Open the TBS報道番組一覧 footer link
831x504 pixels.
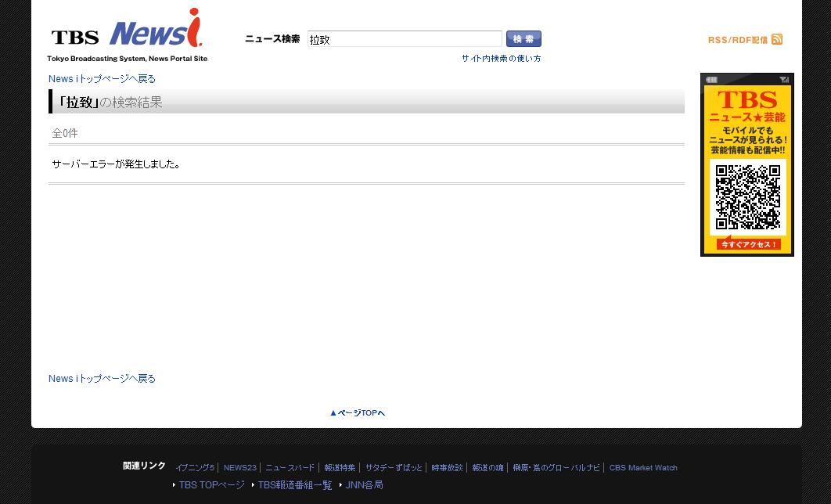(295, 485)
